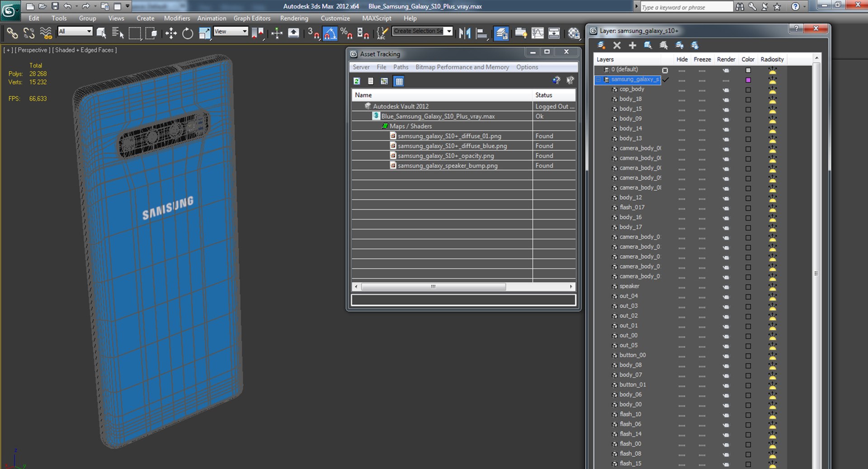Click the Name column header in Asset Tracking
868x469 pixels.
442,95
